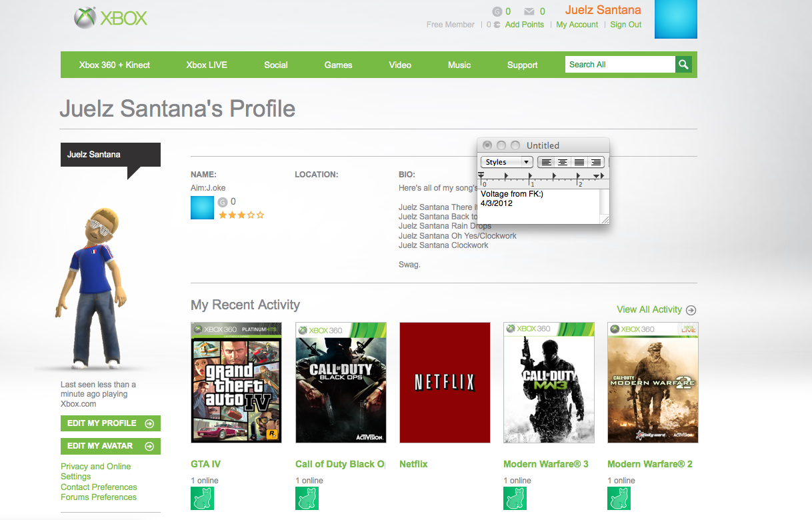Click the '4/3/2012' text line

coord(497,203)
